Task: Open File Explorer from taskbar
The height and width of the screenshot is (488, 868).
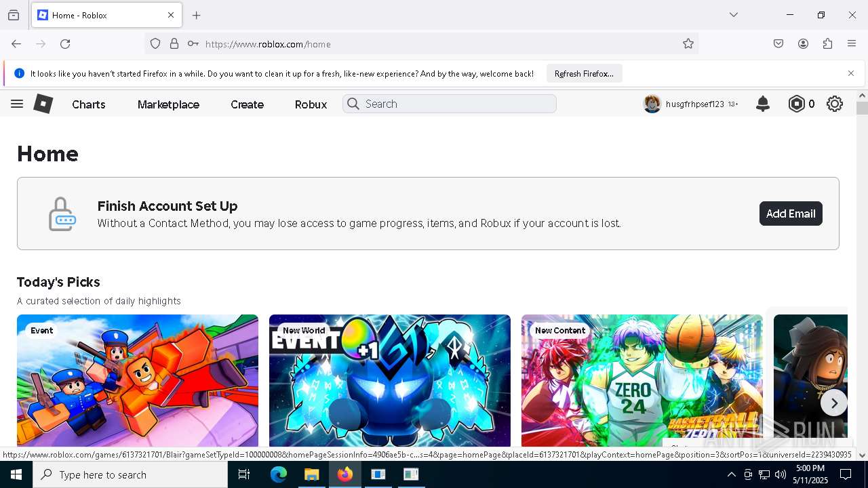Action: pos(311,474)
